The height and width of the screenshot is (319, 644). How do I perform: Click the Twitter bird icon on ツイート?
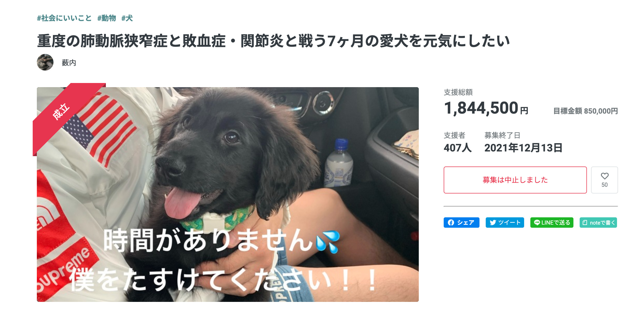coord(493,223)
